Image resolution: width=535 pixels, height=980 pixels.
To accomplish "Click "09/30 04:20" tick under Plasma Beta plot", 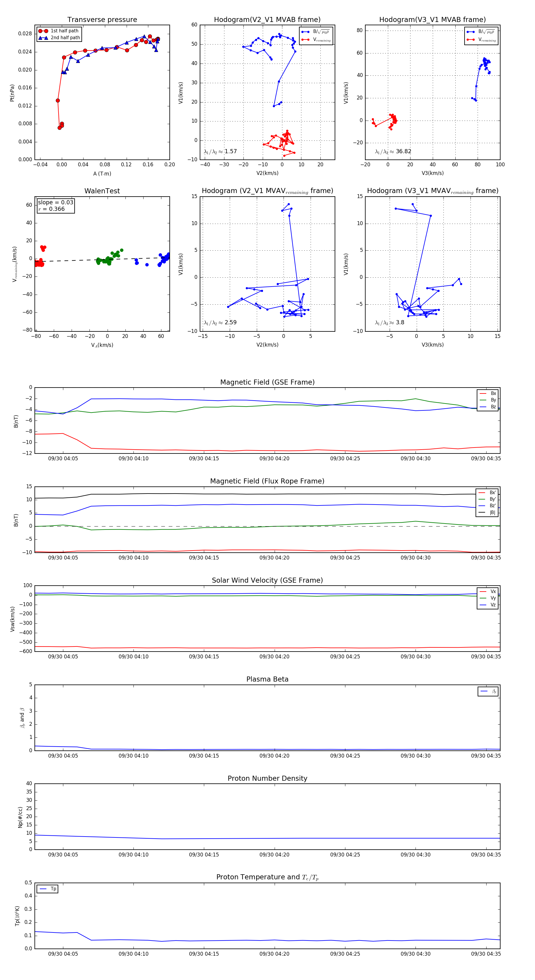I will 274,756.
